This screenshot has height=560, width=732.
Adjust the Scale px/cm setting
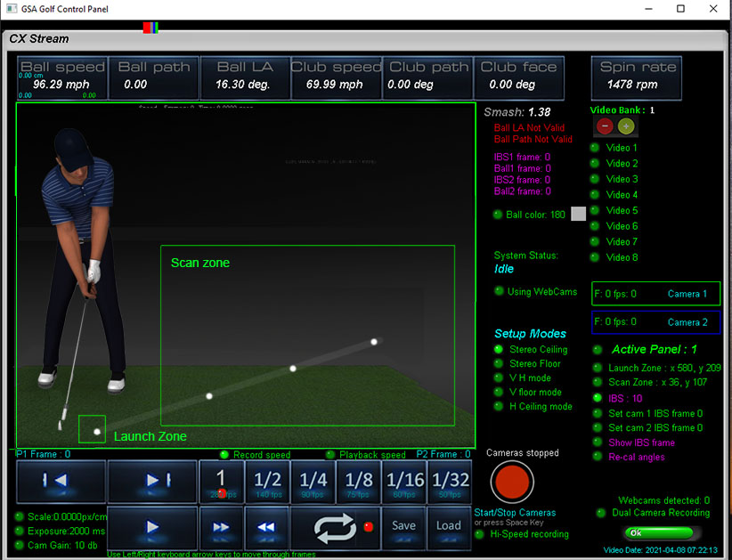coord(61,516)
